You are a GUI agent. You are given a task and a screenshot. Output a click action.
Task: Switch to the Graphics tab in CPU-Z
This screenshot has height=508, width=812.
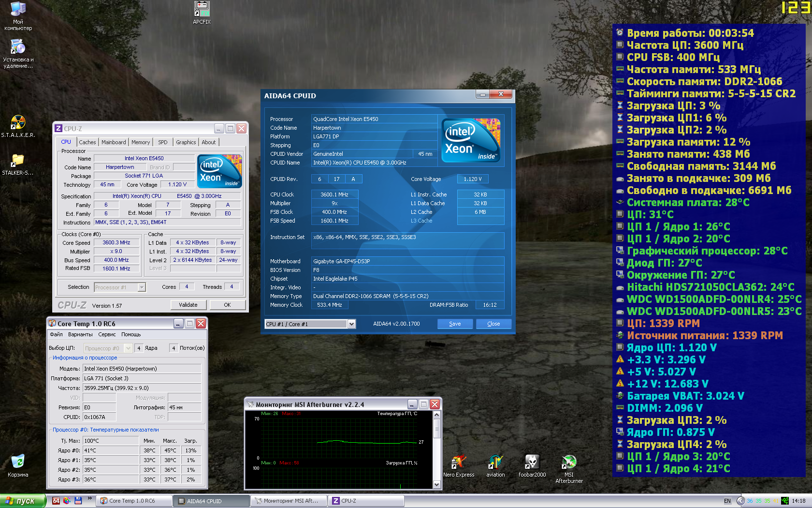coord(186,142)
